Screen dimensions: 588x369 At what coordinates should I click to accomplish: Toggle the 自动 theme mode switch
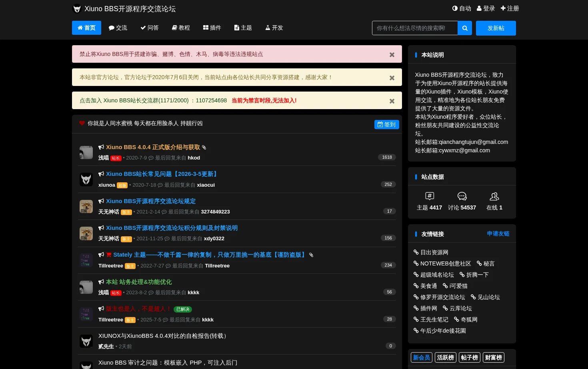coord(462,8)
